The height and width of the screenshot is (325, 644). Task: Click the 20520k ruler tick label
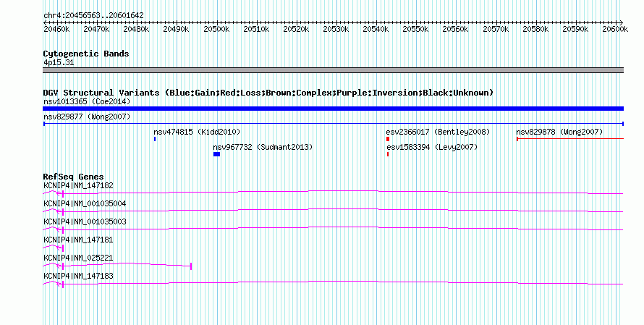[296, 29]
